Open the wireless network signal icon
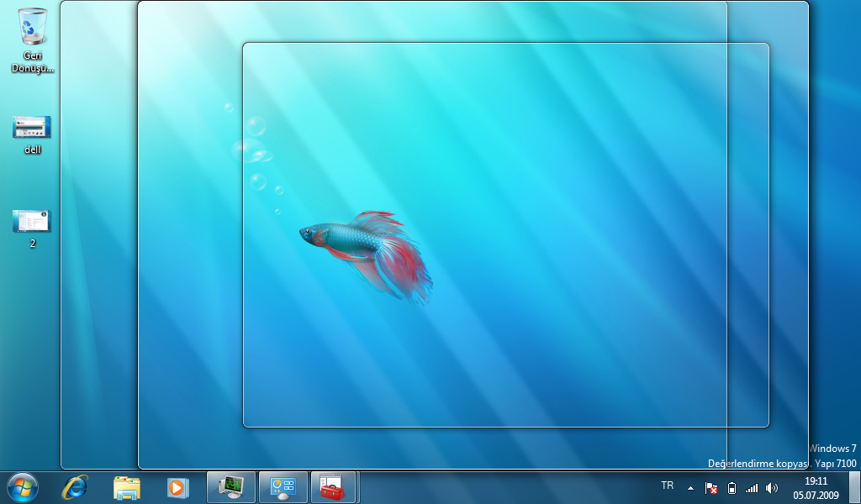The height and width of the screenshot is (504, 861). (751, 488)
